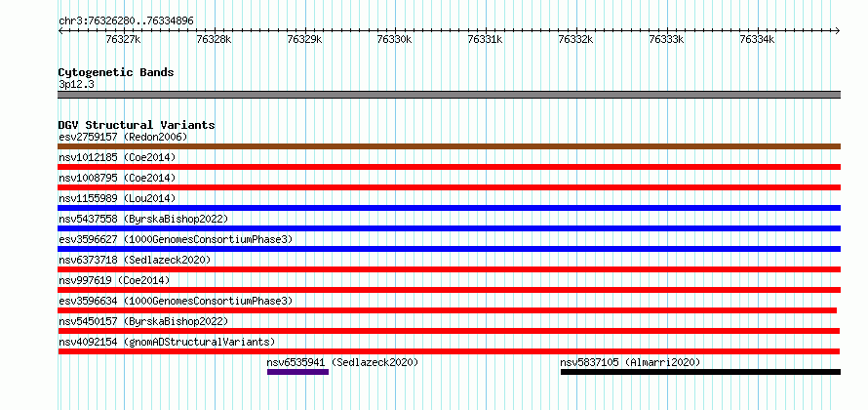This screenshot has height=410, width=868.
Task: Select the brown esv2759157 variant bar
Action: [449, 146]
